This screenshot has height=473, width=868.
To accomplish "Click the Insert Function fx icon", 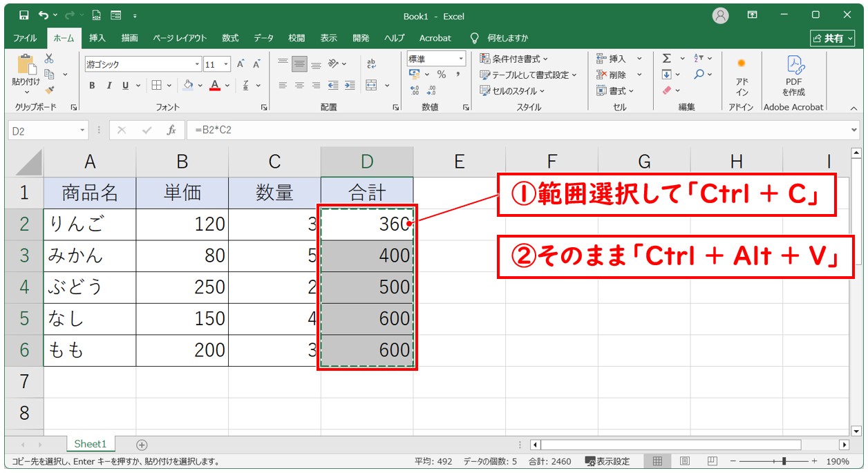I will click(x=171, y=130).
